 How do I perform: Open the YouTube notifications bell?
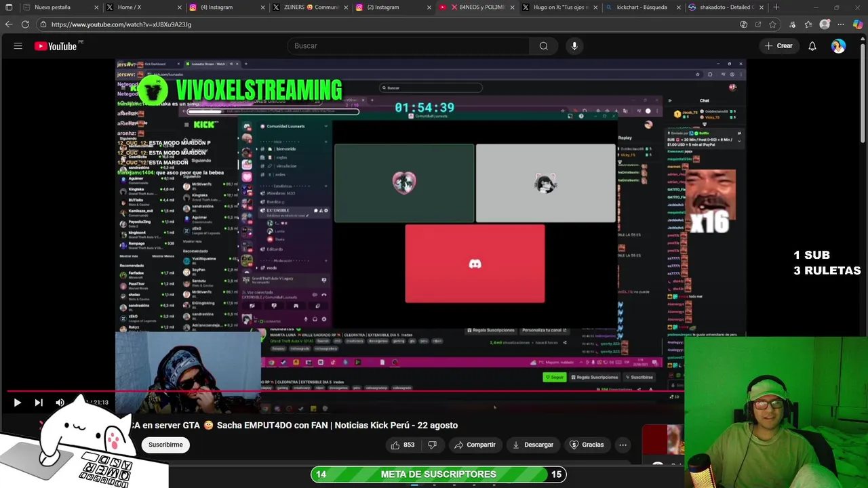point(812,46)
